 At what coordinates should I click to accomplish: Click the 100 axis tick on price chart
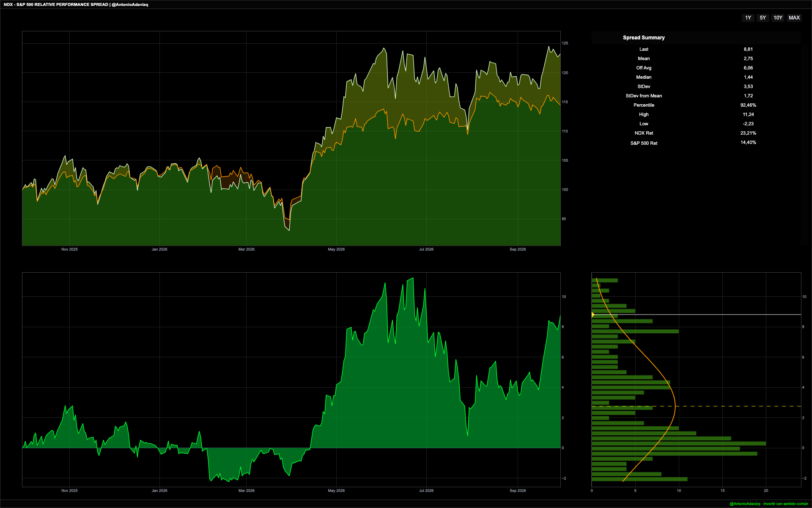(565, 190)
